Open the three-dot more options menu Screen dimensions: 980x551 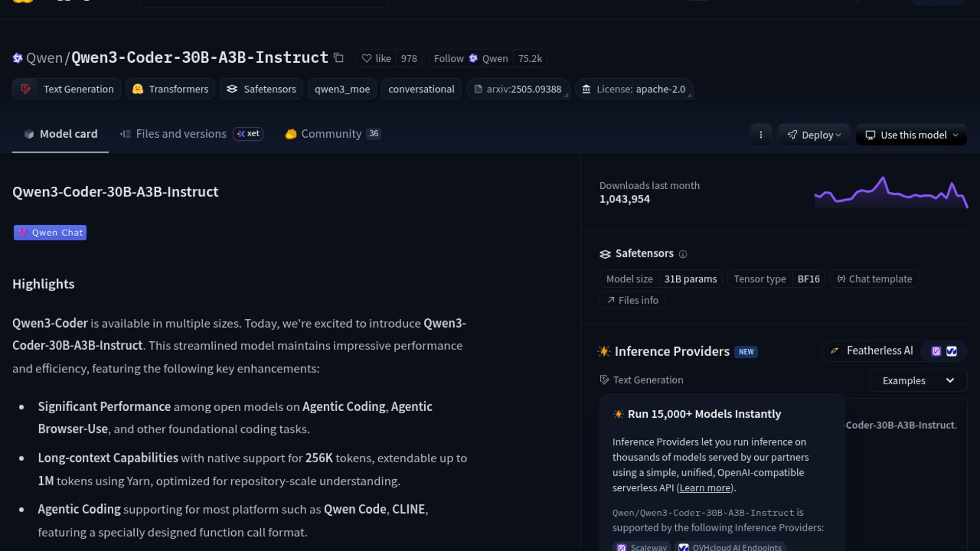point(761,135)
